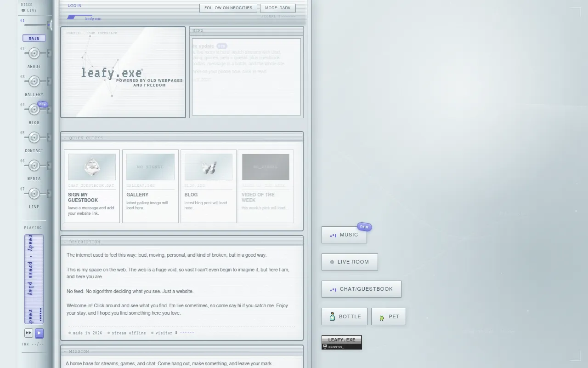The width and height of the screenshot is (588, 368).
Task: Open the GALLERY disc icon
Action: coord(34,81)
